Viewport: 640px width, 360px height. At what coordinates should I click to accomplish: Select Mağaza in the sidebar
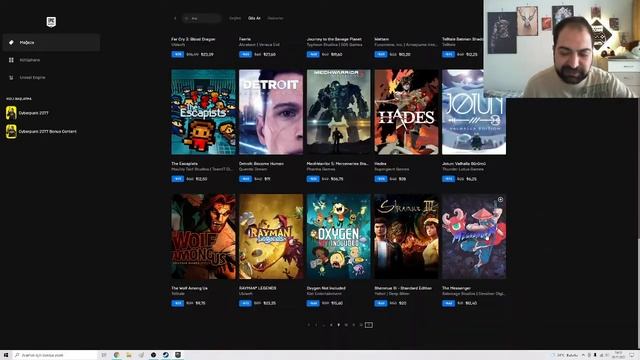51,42
